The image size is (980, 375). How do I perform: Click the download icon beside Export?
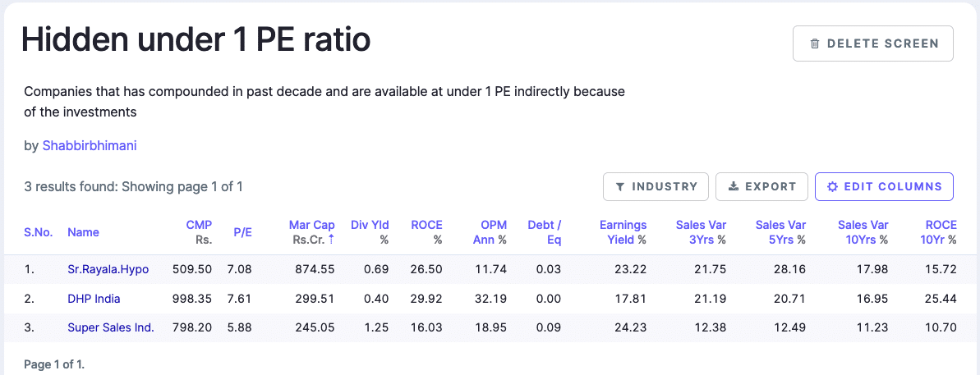[734, 186]
